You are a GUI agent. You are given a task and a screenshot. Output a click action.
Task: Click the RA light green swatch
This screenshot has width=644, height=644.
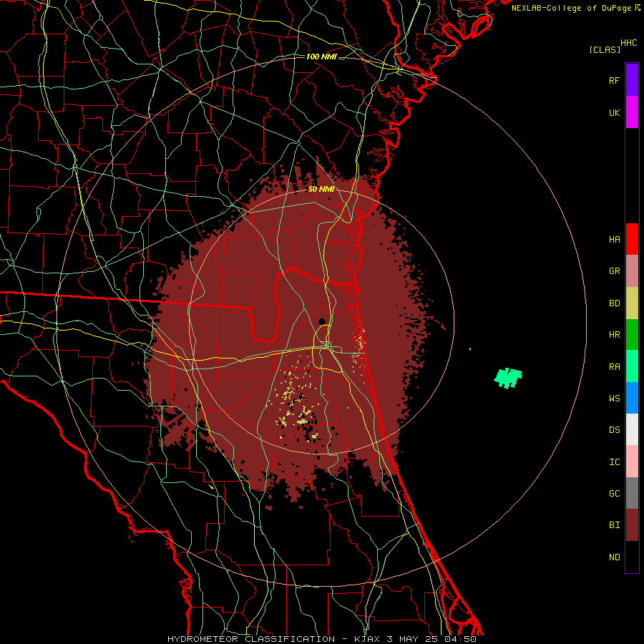[x=632, y=366]
